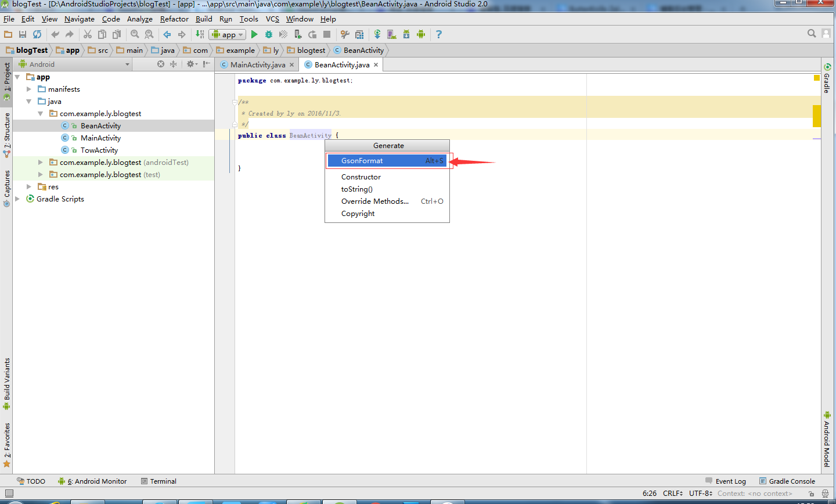Open the Help question mark icon
This screenshot has width=836, height=504.
coord(439,34)
